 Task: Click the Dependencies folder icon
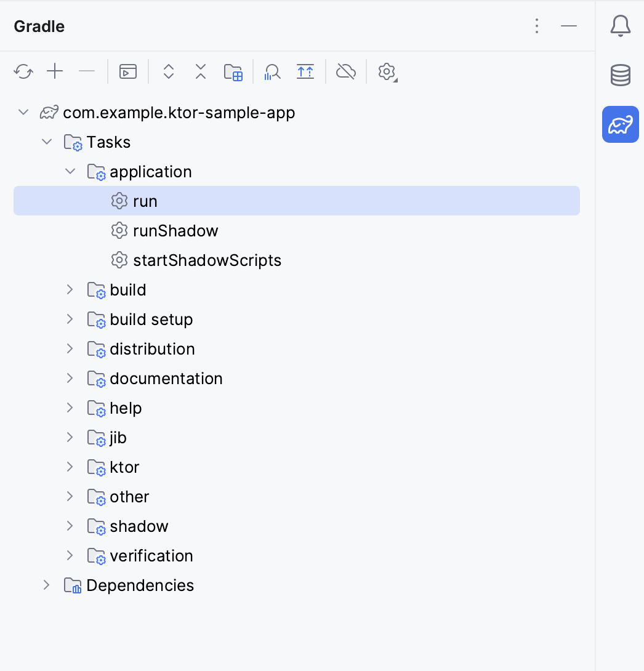pyautogui.click(x=73, y=585)
